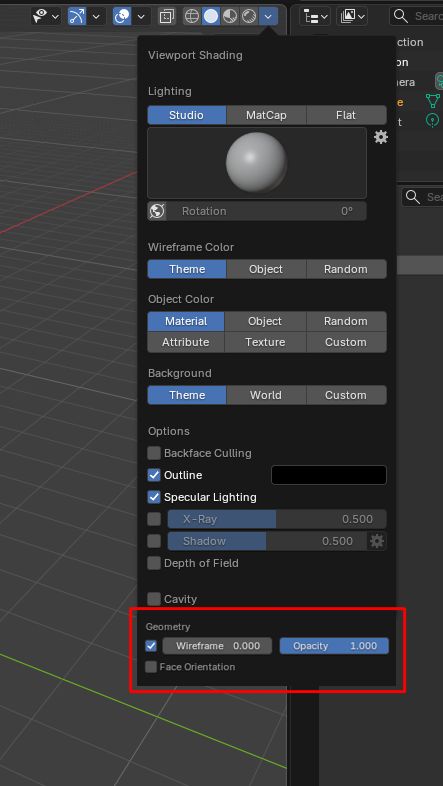This screenshot has width=443, height=786.
Task: Click the X-Ray 0.500 slider
Action: click(x=277, y=519)
